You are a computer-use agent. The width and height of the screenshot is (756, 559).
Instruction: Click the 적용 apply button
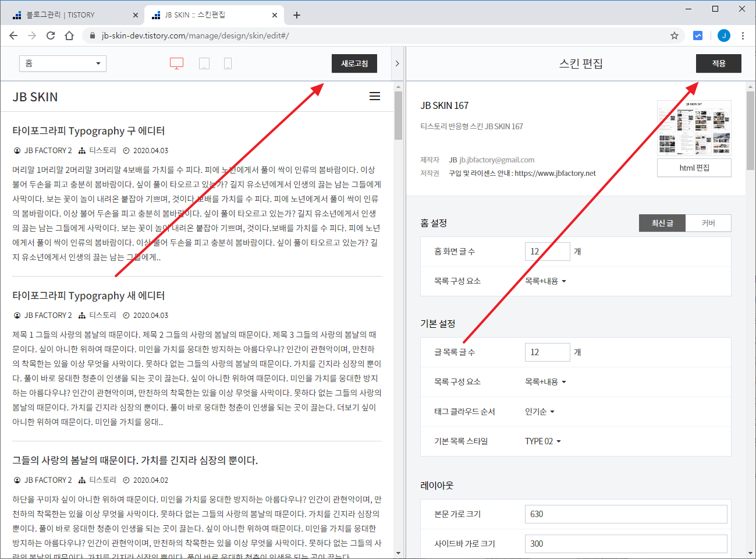pyautogui.click(x=719, y=63)
